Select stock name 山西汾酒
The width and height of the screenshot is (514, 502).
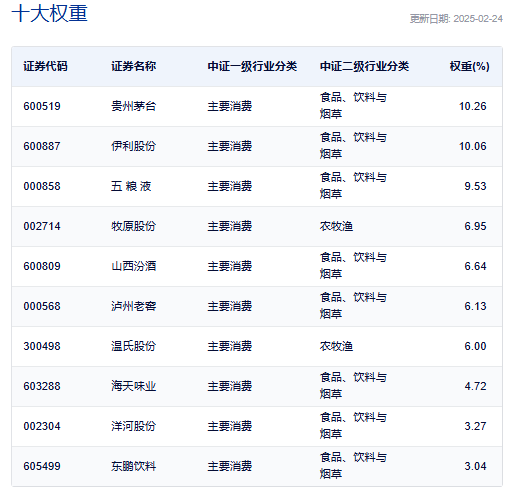(134, 266)
